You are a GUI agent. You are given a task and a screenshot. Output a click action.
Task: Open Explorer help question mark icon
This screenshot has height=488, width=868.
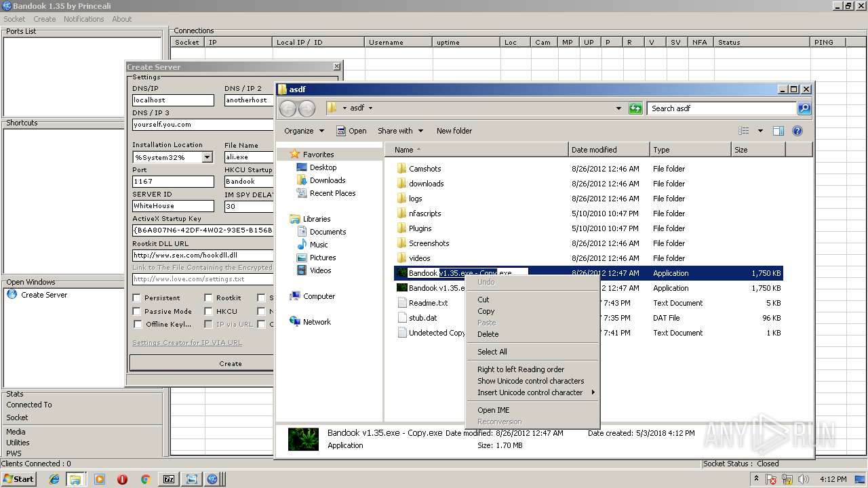(x=797, y=131)
